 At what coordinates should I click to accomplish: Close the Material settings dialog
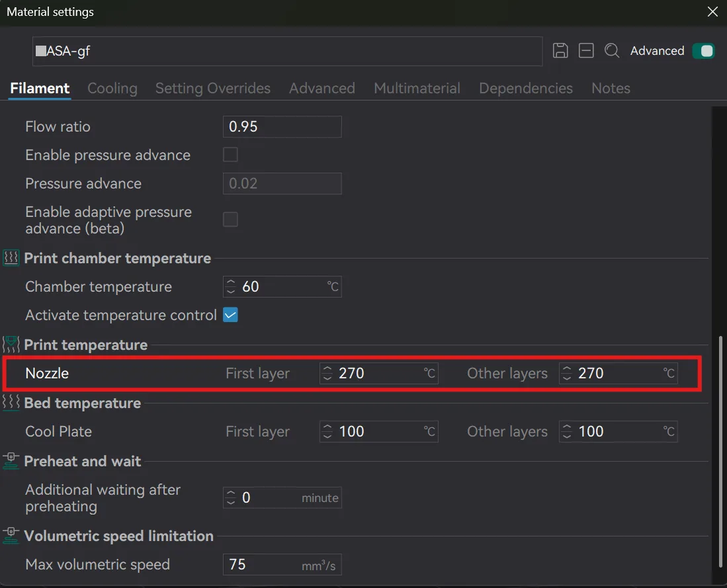712,12
